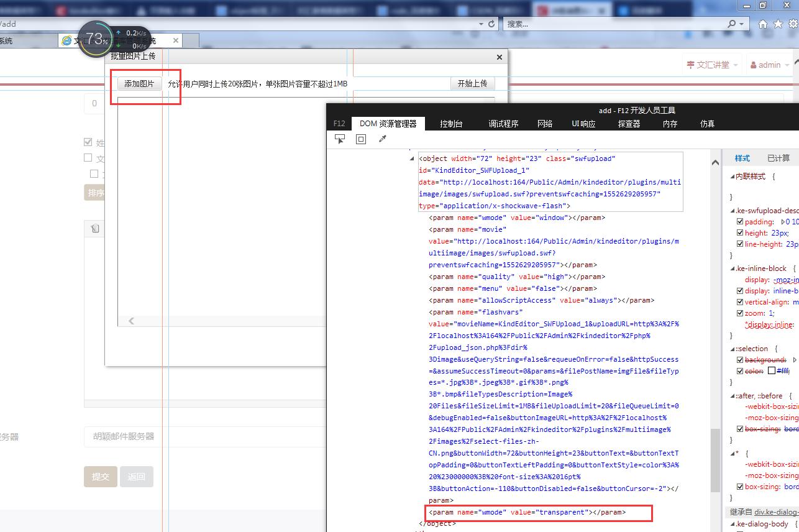This screenshot has width=799, height=532.
Task: Disable the line-height CSS property
Action: (739, 244)
